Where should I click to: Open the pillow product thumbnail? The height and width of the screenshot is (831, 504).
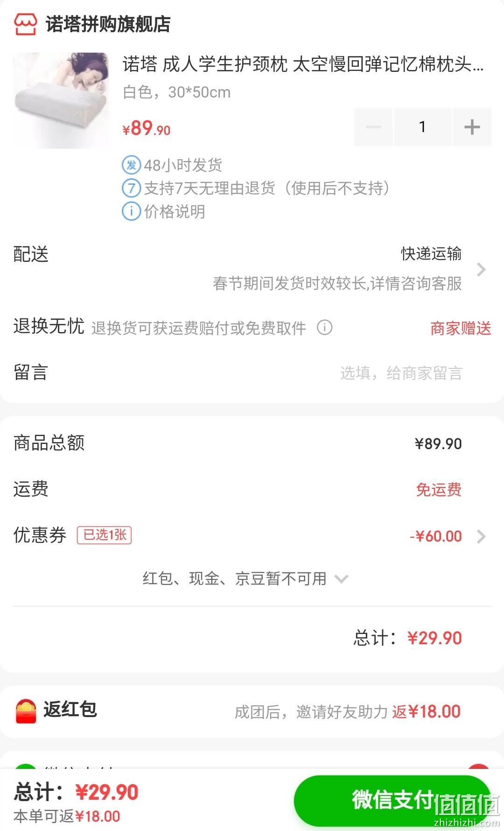pyautogui.click(x=61, y=100)
